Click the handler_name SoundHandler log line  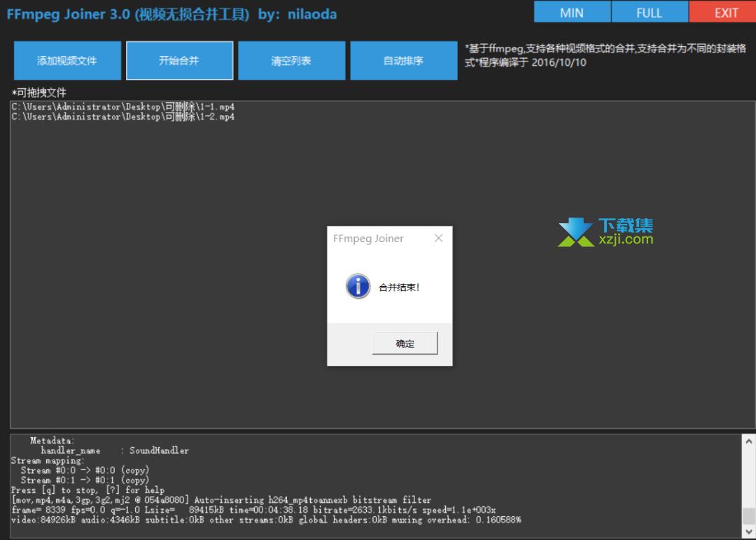[115, 451]
